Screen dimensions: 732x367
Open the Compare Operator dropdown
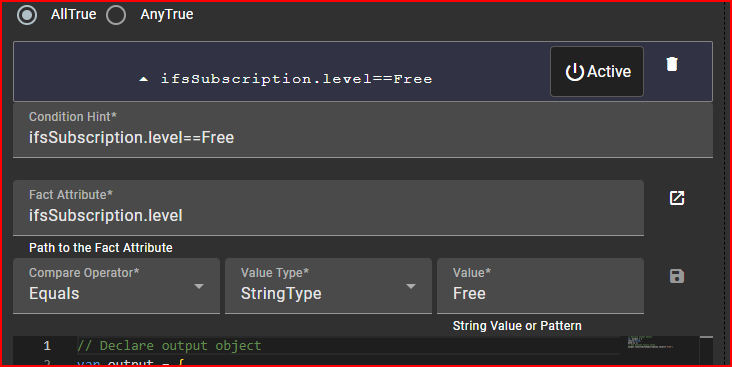coord(116,286)
